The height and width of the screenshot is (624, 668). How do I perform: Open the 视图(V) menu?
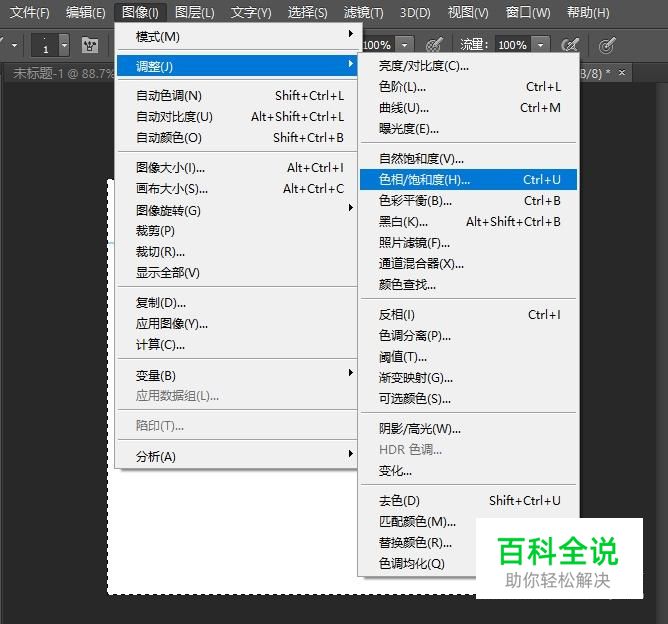(x=468, y=12)
